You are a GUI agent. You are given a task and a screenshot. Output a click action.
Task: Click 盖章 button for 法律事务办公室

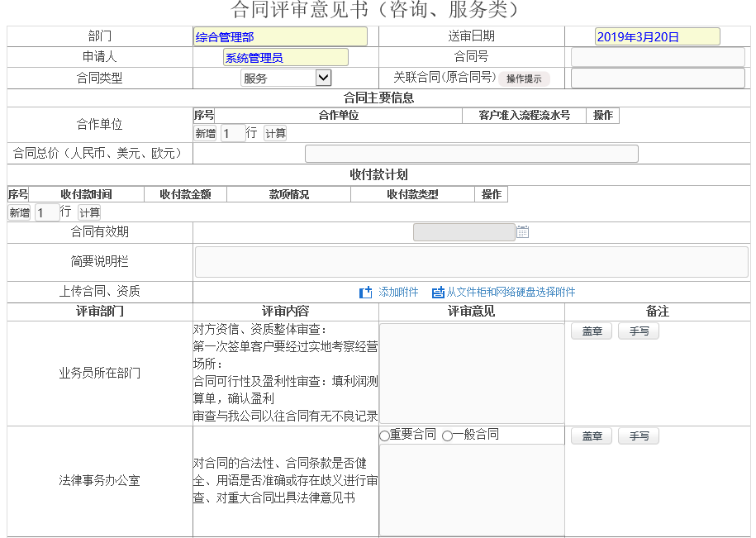(x=592, y=436)
